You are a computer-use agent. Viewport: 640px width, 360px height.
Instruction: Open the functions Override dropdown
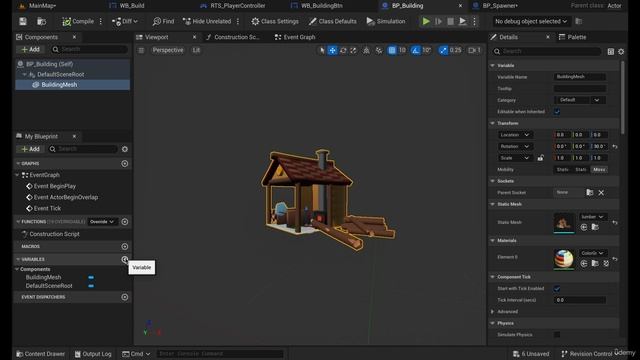(x=102, y=222)
